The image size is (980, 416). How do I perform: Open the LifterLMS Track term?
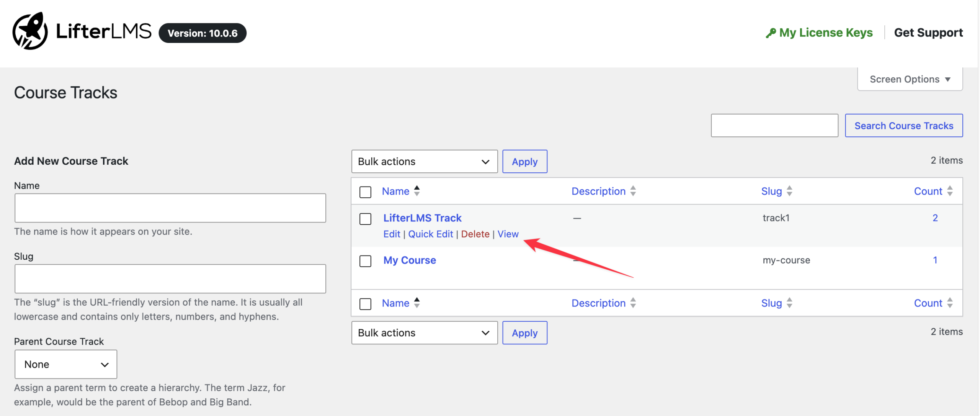click(422, 218)
